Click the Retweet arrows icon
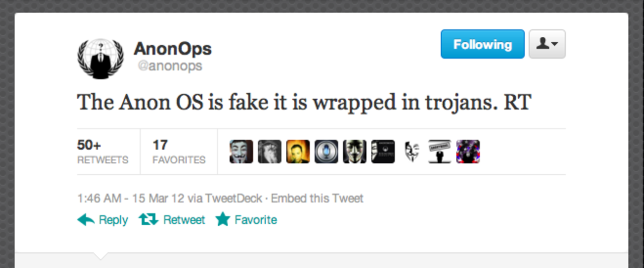644x268 pixels. tap(148, 220)
